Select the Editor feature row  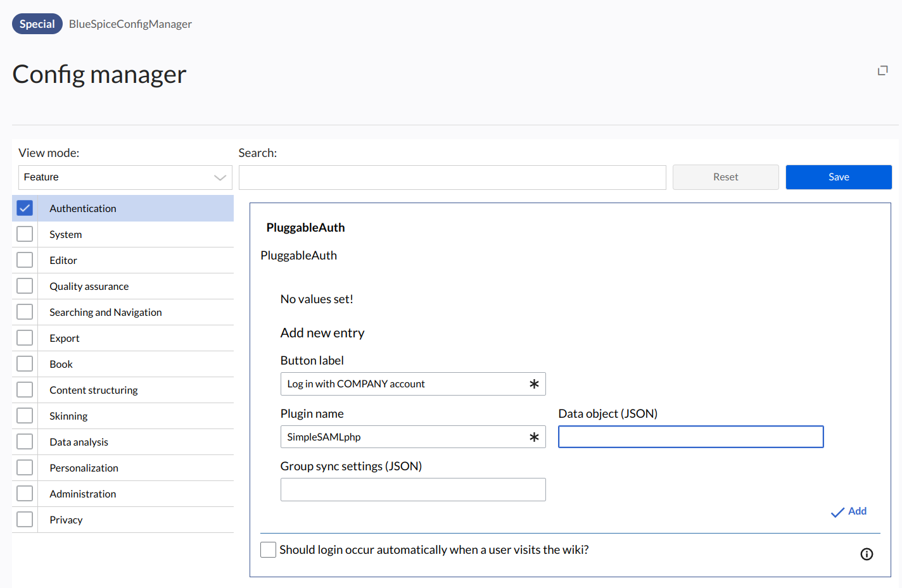click(x=123, y=260)
